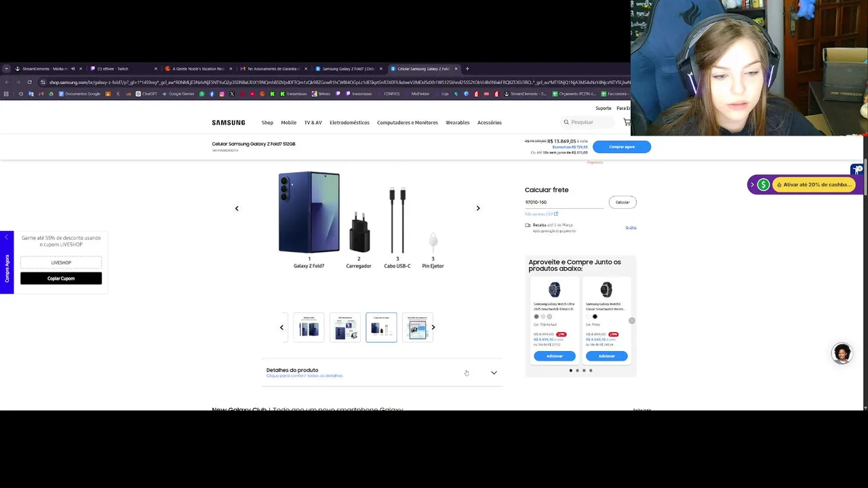Click the Samsung logo
The height and width of the screenshot is (488, 868).
[x=229, y=123]
